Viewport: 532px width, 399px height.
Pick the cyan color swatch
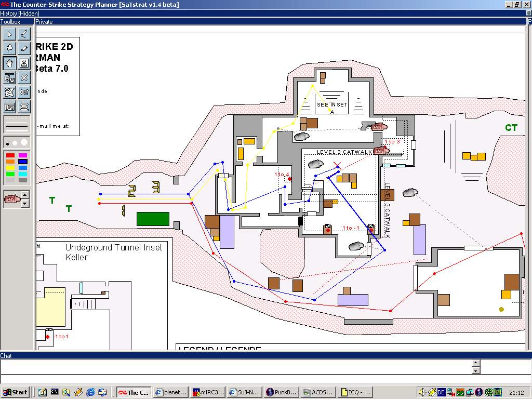[x=23, y=174]
